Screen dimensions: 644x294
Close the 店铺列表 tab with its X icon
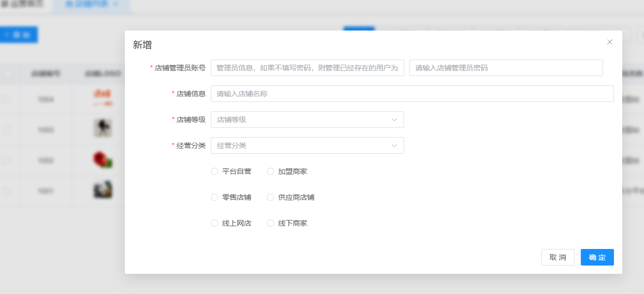[115, 4]
